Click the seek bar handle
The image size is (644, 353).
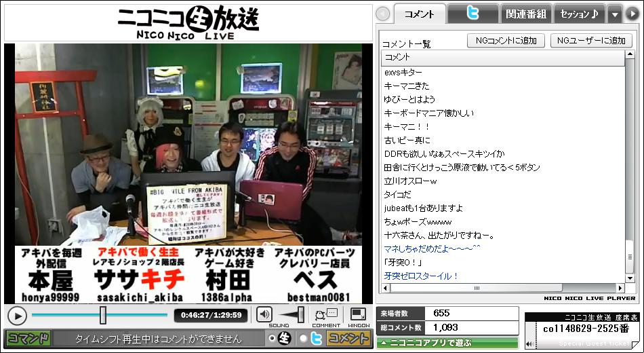pyautogui.click(x=103, y=315)
